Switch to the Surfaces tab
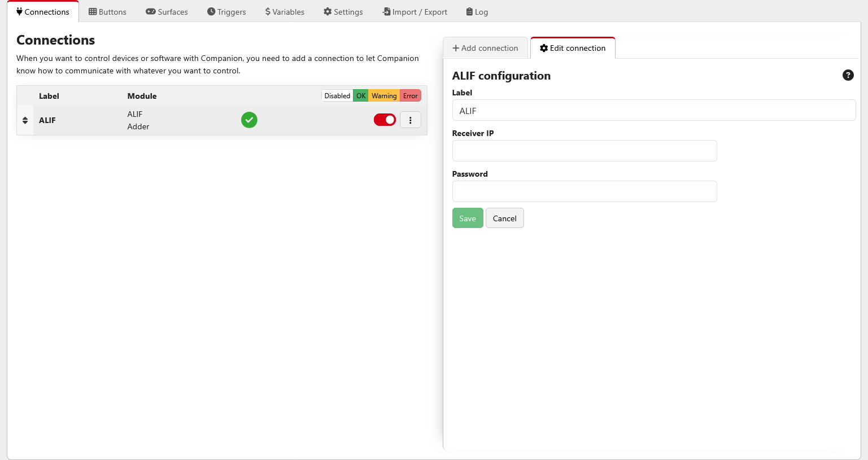 pos(167,12)
